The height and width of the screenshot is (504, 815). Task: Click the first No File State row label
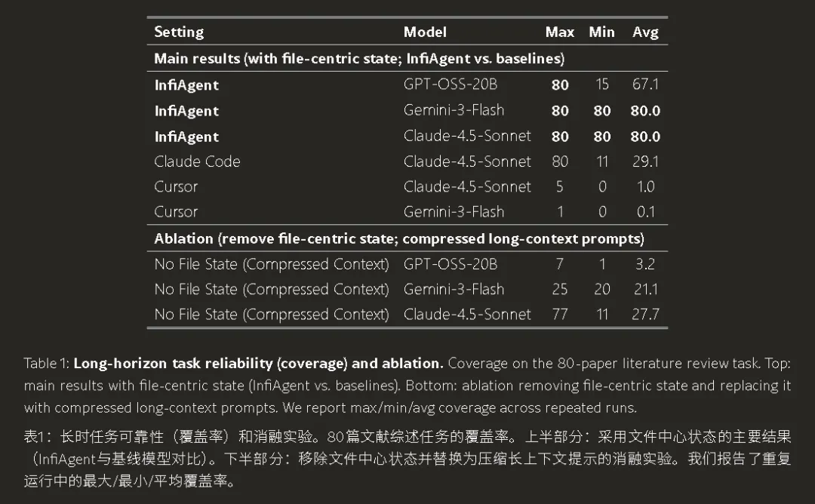(272, 264)
